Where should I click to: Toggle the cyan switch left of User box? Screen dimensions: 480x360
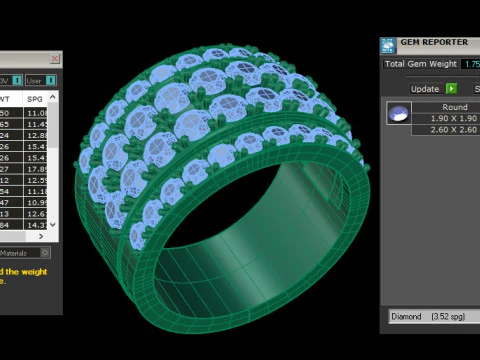[17, 81]
